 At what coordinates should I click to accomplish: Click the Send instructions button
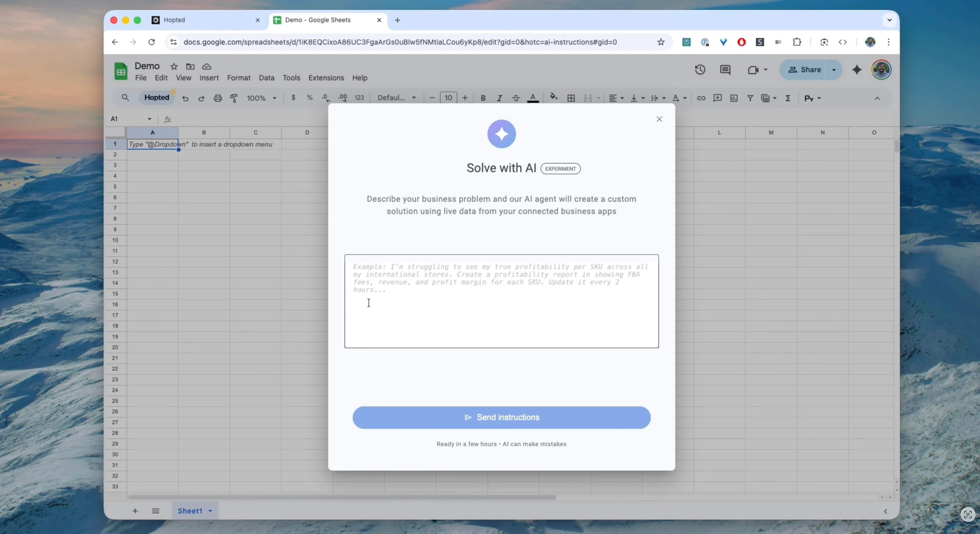(x=501, y=417)
